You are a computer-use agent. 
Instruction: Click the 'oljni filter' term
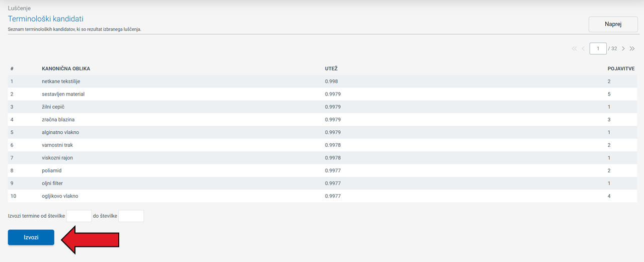coord(52,184)
